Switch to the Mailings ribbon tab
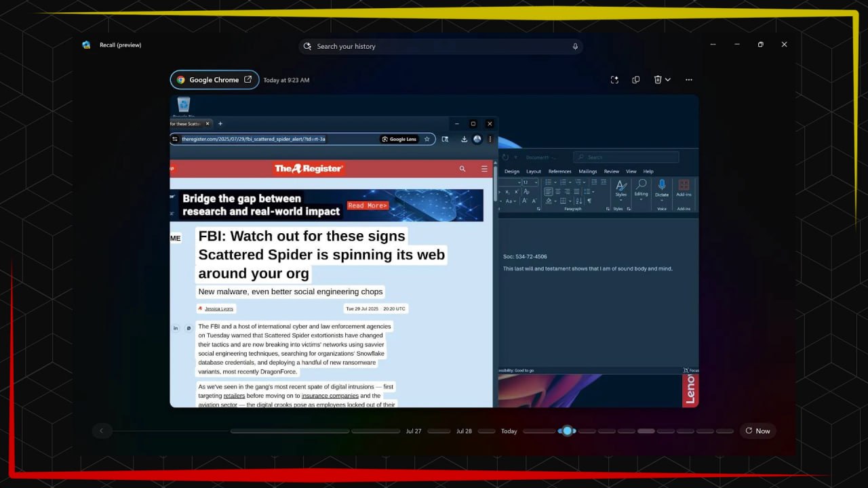Viewport: 868px width, 488px height. click(x=587, y=171)
